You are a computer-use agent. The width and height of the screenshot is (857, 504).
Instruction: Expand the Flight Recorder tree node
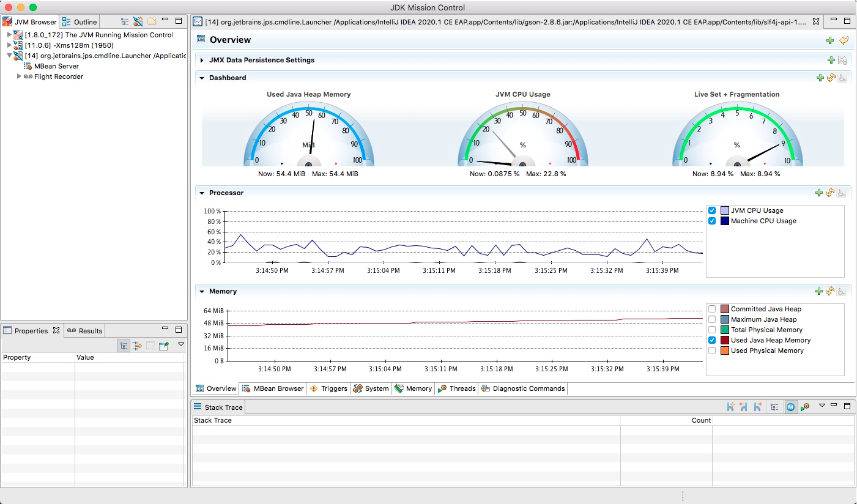click(x=20, y=76)
